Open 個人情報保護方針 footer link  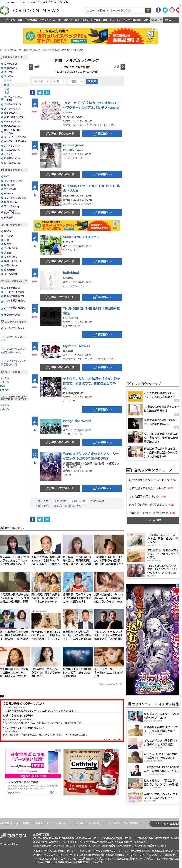tap(133, 823)
